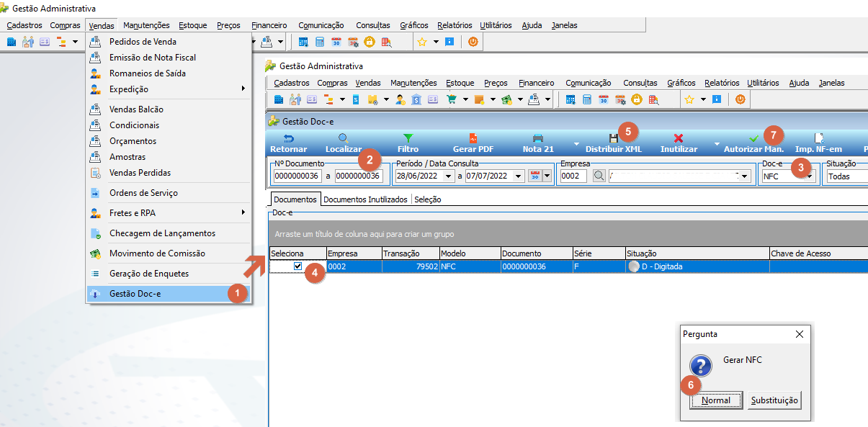Screen dimensions: 868x427
Task: Click blue S document icon in inner toolbar
Action: (x=355, y=99)
